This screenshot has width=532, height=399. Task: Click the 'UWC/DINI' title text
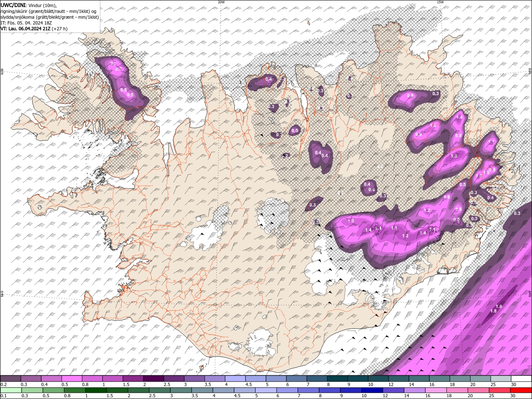[x=12, y=5]
